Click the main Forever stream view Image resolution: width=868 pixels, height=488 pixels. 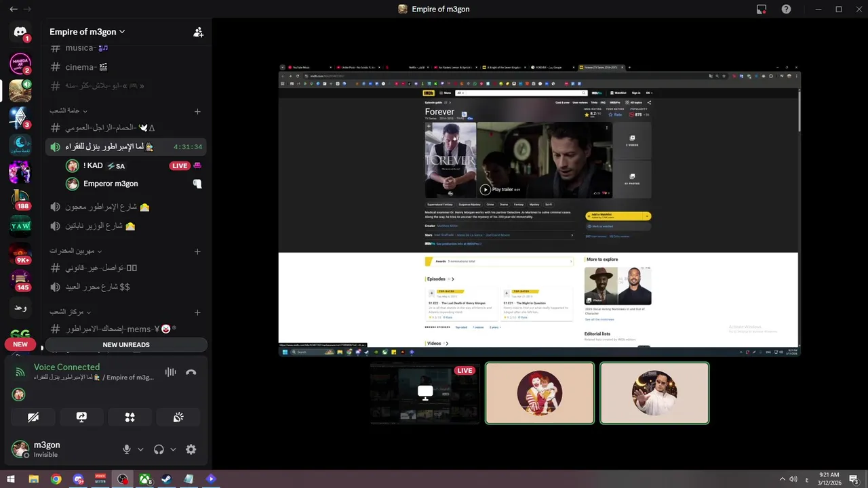point(540,210)
